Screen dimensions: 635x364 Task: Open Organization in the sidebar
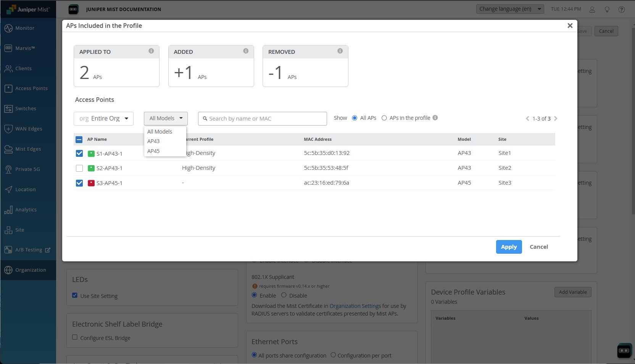click(28, 270)
